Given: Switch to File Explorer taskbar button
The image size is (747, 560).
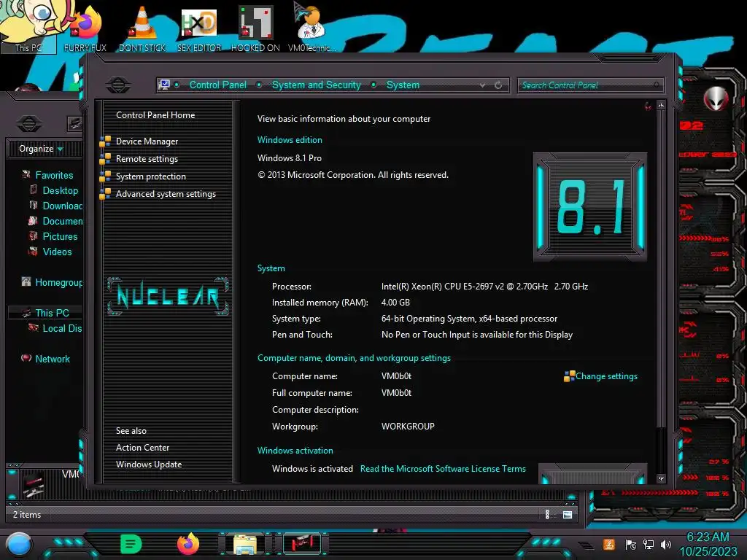Looking at the screenshot, I should [x=245, y=544].
